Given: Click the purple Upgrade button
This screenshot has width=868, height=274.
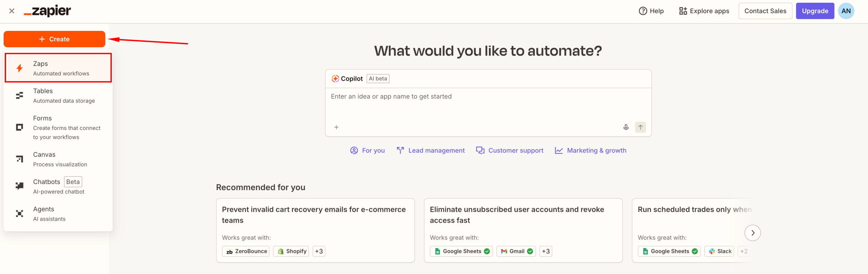Looking at the screenshot, I should pyautogui.click(x=815, y=11).
